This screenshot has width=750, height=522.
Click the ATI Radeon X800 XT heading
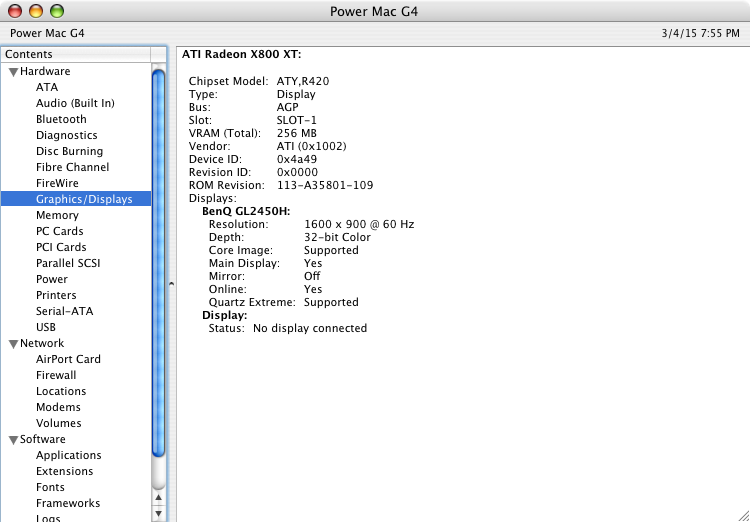(x=242, y=55)
